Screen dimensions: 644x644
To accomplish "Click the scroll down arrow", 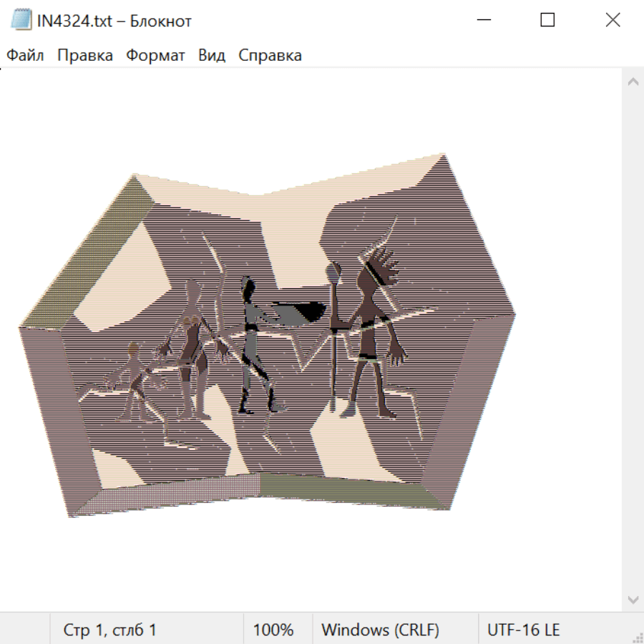I will pyautogui.click(x=633, y=599).
